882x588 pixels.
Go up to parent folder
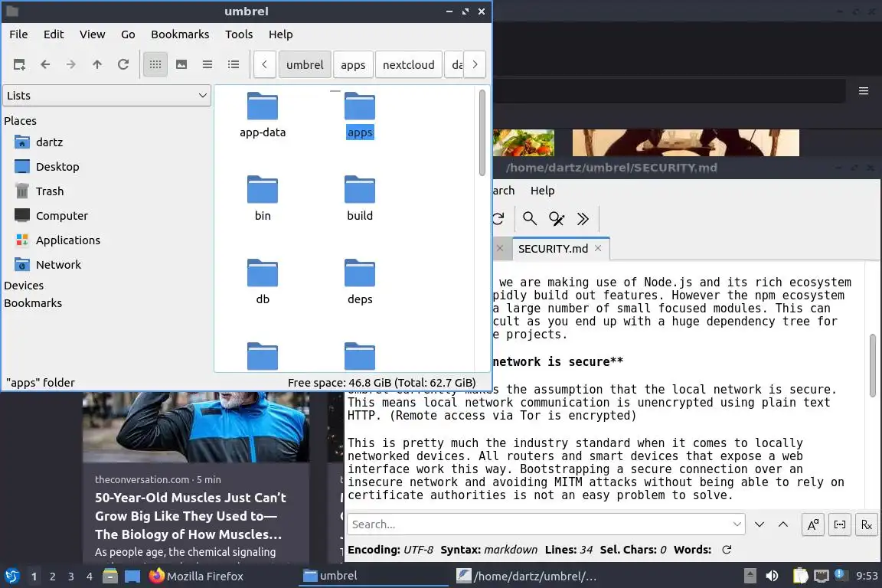click(96, 65)
